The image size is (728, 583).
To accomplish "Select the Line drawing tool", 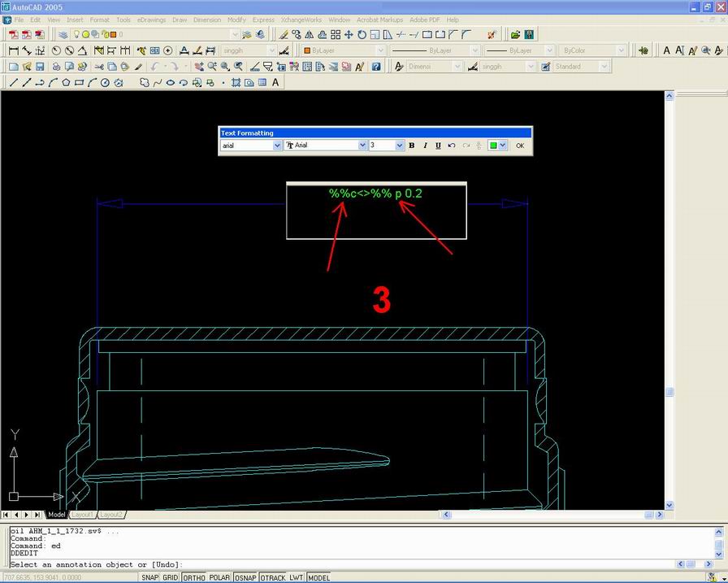I will coord(13,82).
